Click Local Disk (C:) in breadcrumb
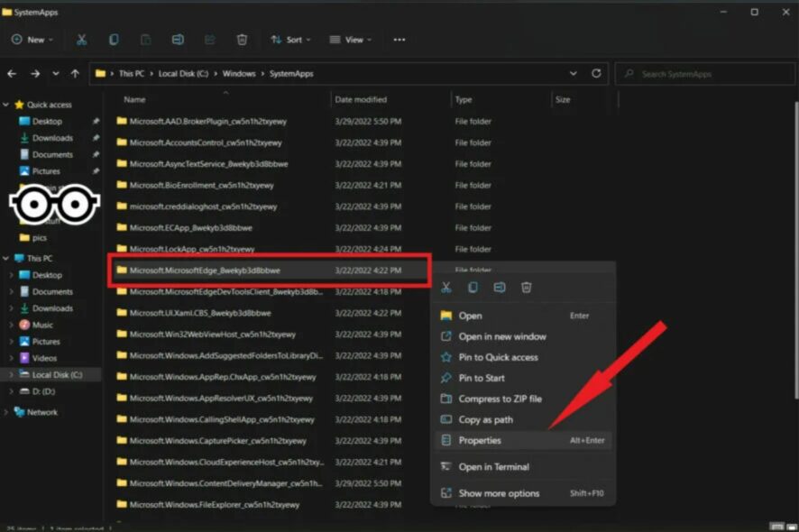 pos(183,74)
